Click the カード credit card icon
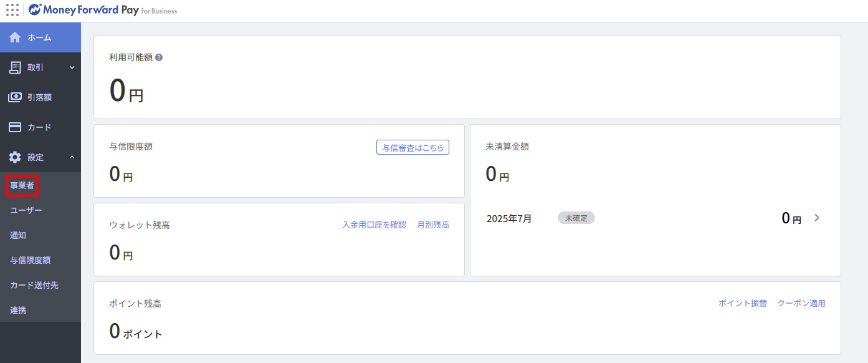868x363 pixels. 15,127
